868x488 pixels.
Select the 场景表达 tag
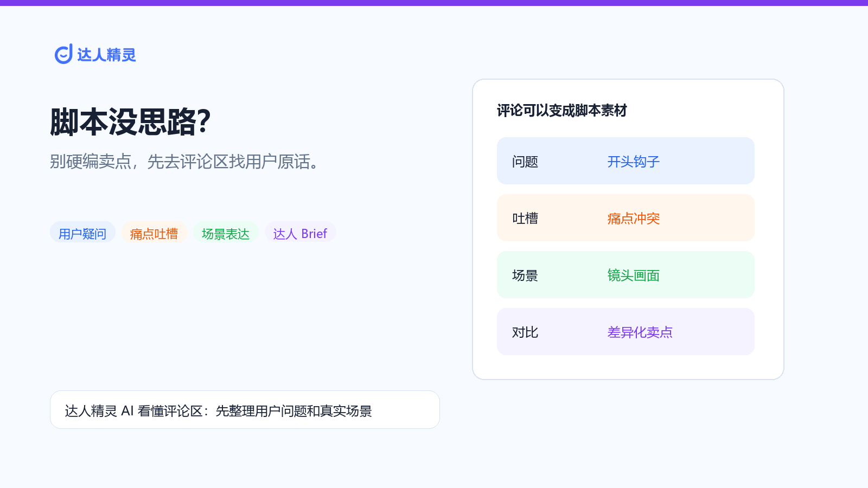(x=226, y=233)
